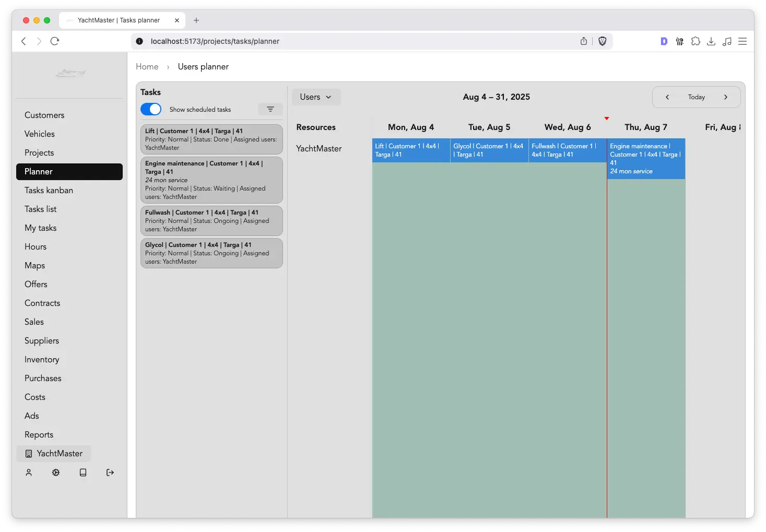Click the browser reload icon
This screenshot has height=532, width=766.
55,41
